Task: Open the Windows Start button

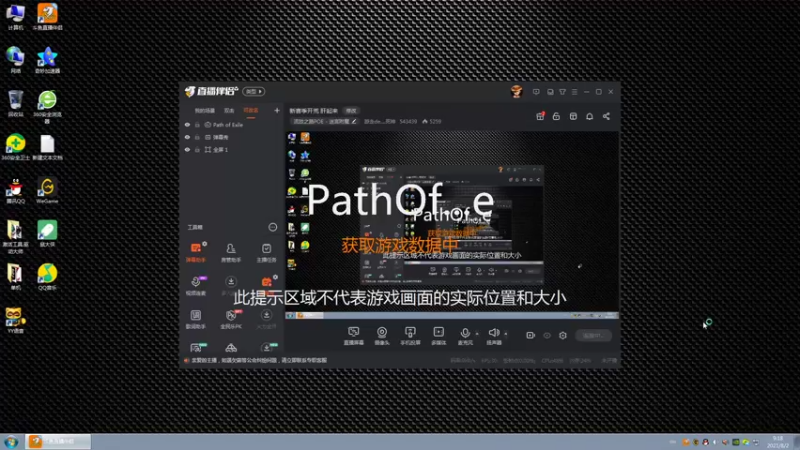Action: (x=11, y=441)
